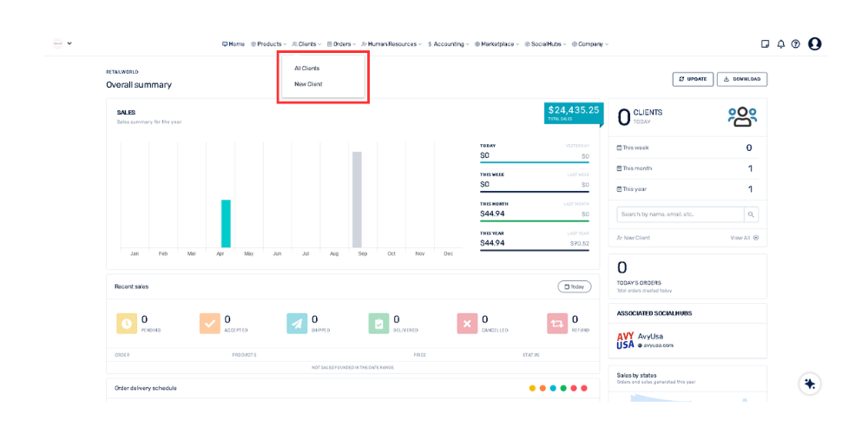Click the red Cancelled status icon
Viewport: 868px width, 434px height.
point(468,324)
